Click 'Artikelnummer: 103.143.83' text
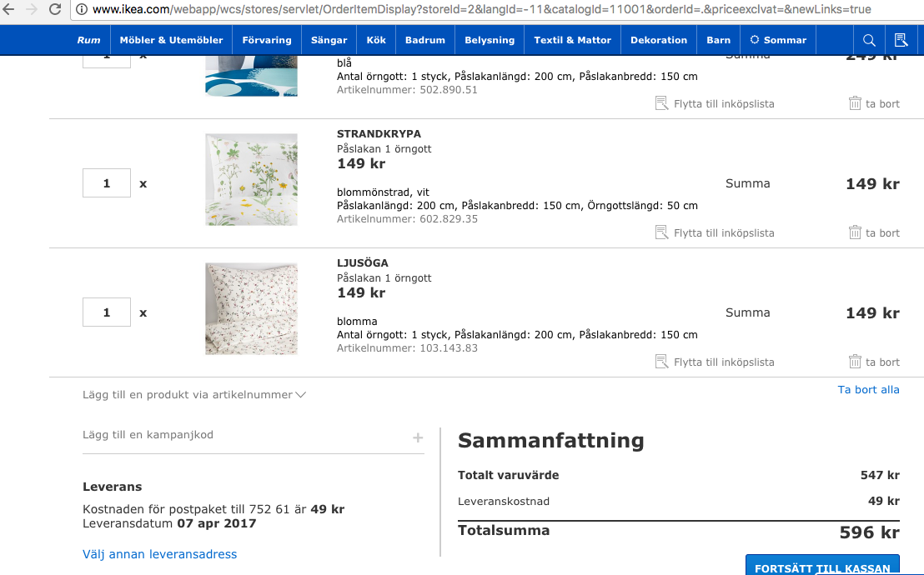The height and width of the screenshot is (575, 924). [x=407, y=348]
